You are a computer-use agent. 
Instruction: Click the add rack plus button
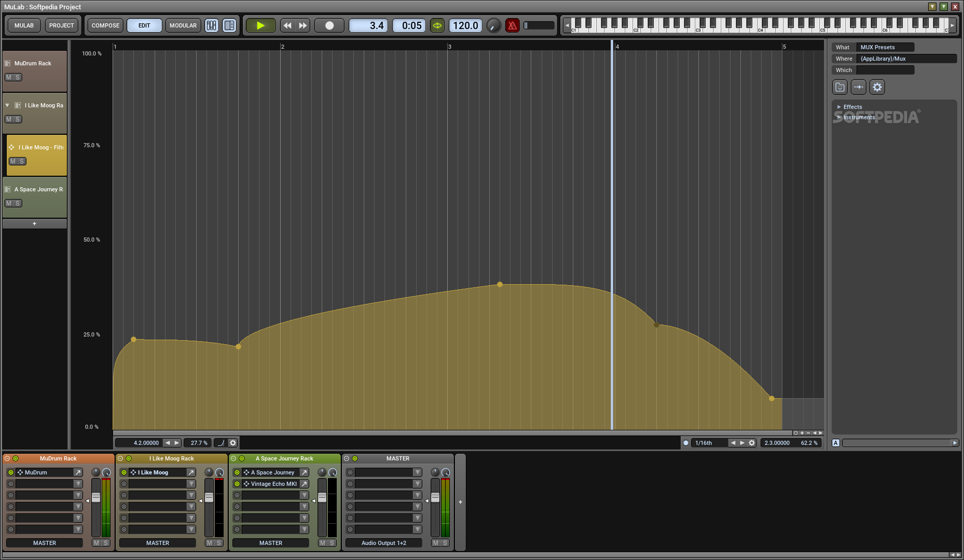pos(460,502)
